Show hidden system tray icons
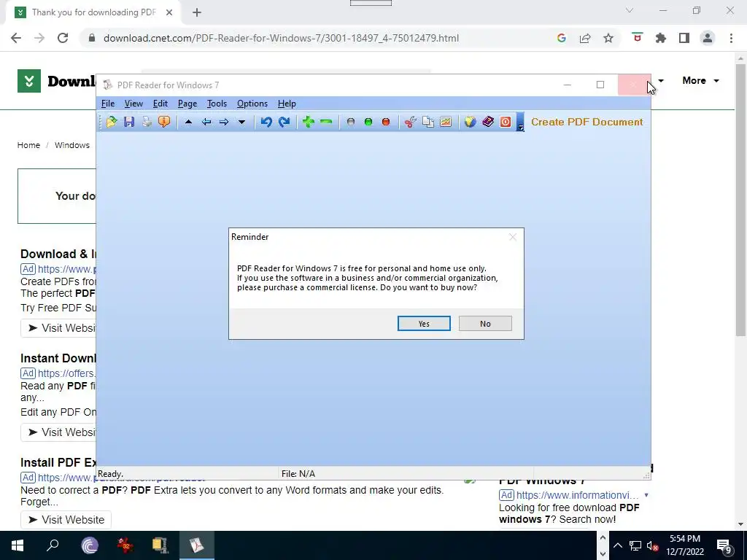 point(617,545)
